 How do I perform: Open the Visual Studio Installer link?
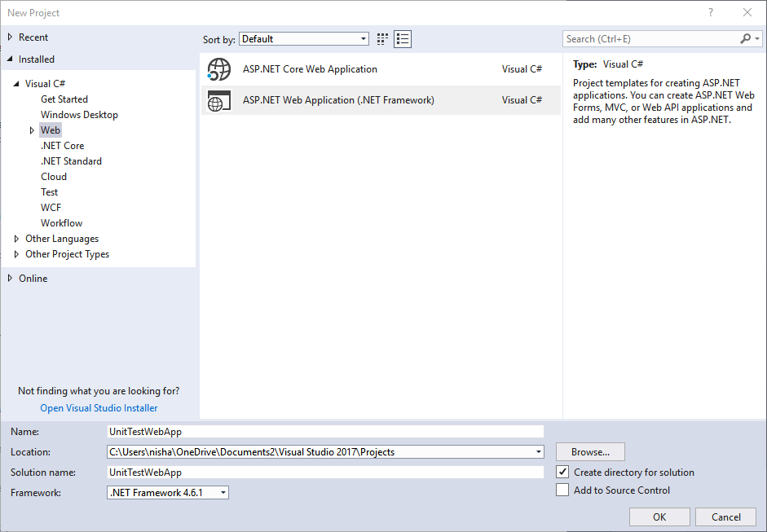(98, 407)
